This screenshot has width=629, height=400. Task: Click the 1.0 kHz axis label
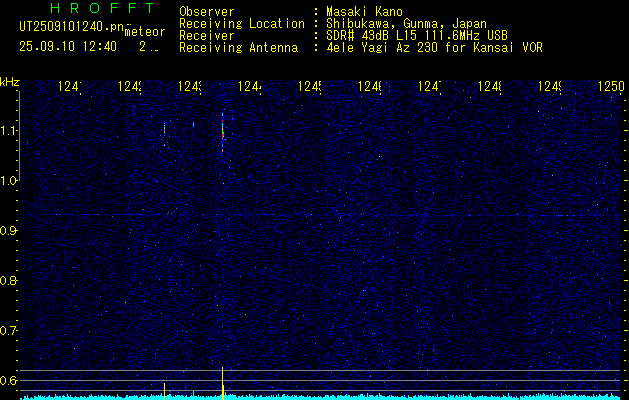point(8,181)
